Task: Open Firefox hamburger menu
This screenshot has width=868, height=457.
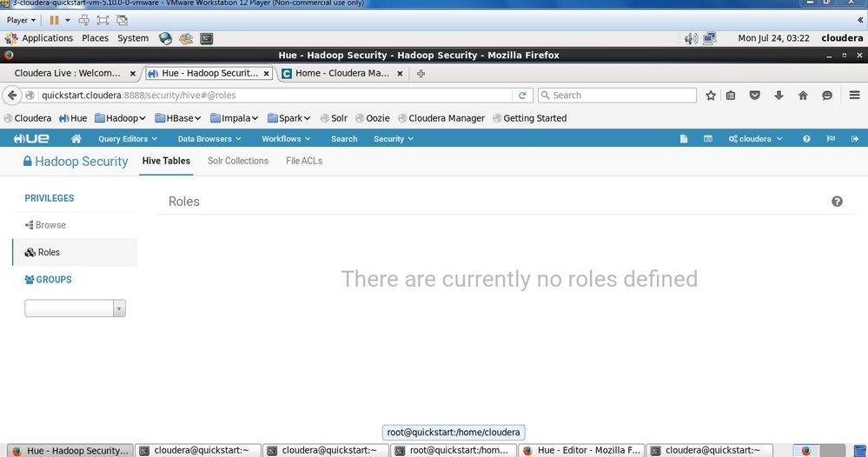Action: click(855, 96)
